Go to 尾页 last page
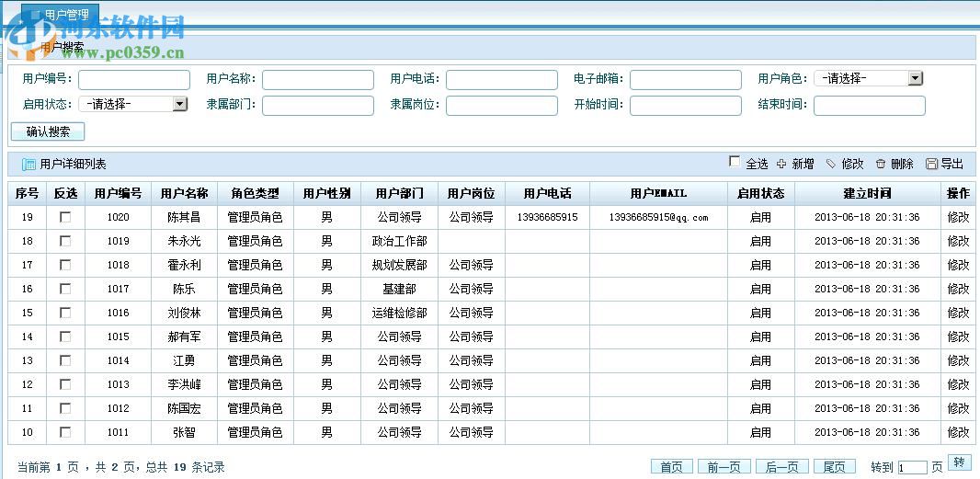This screenshot has width=980, height=479. [835, 466]
